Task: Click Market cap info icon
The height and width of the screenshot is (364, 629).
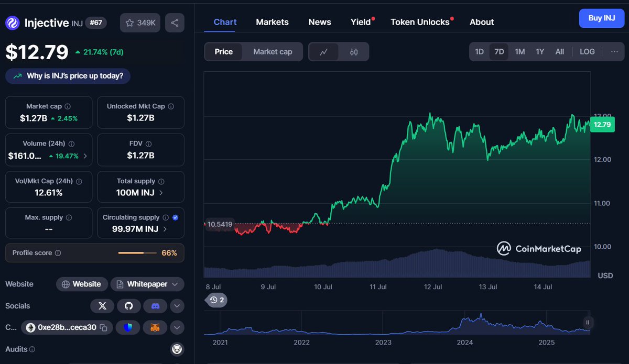Action: [x=68, y=106]
